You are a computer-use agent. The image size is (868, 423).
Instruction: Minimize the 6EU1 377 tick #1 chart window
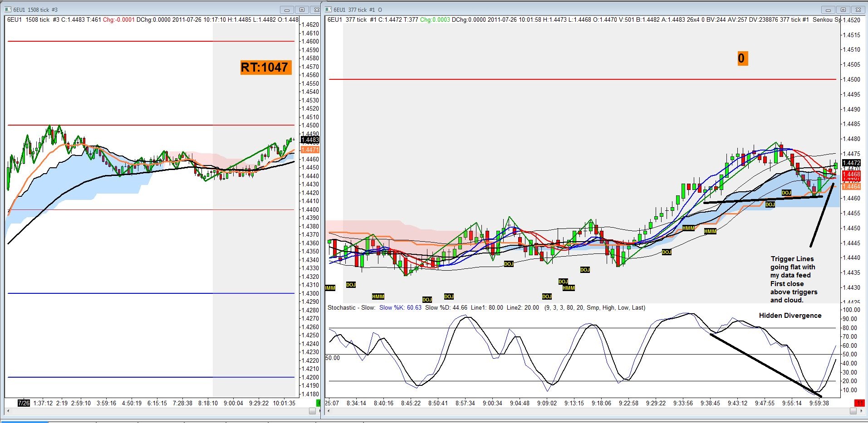pyautogui.click(x=828, y=10)
